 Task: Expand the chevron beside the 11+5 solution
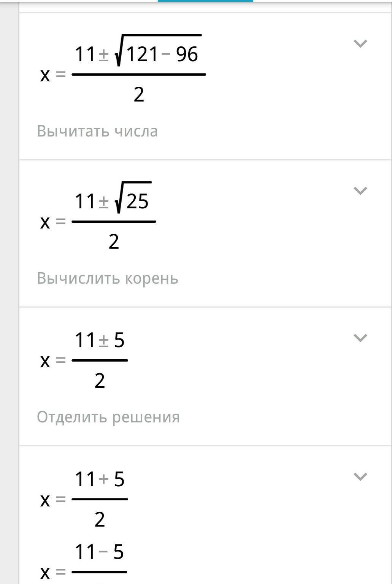pos(360,476)
